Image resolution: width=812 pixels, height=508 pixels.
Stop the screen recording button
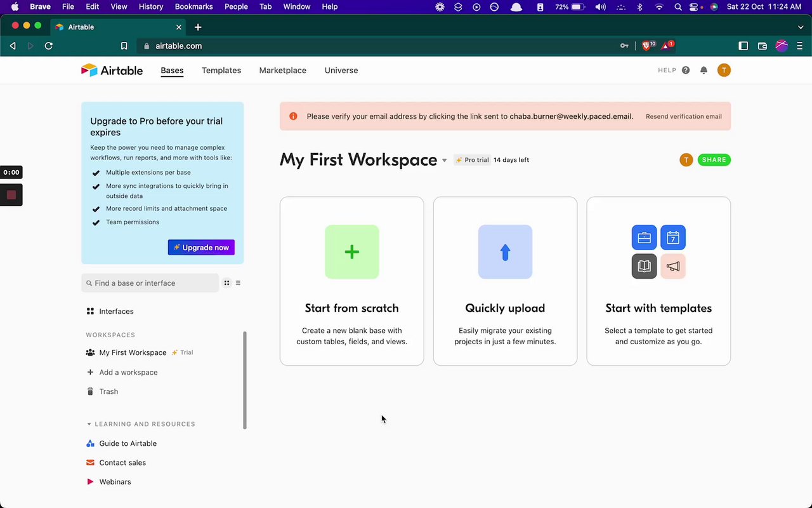point(11,195)
